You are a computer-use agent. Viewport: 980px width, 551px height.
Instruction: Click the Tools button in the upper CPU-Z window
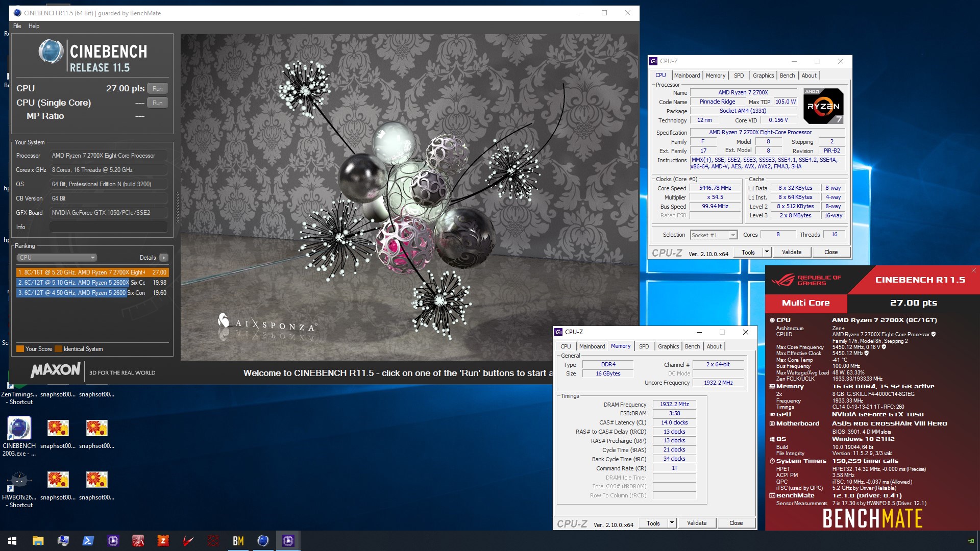tap(748, 252)
